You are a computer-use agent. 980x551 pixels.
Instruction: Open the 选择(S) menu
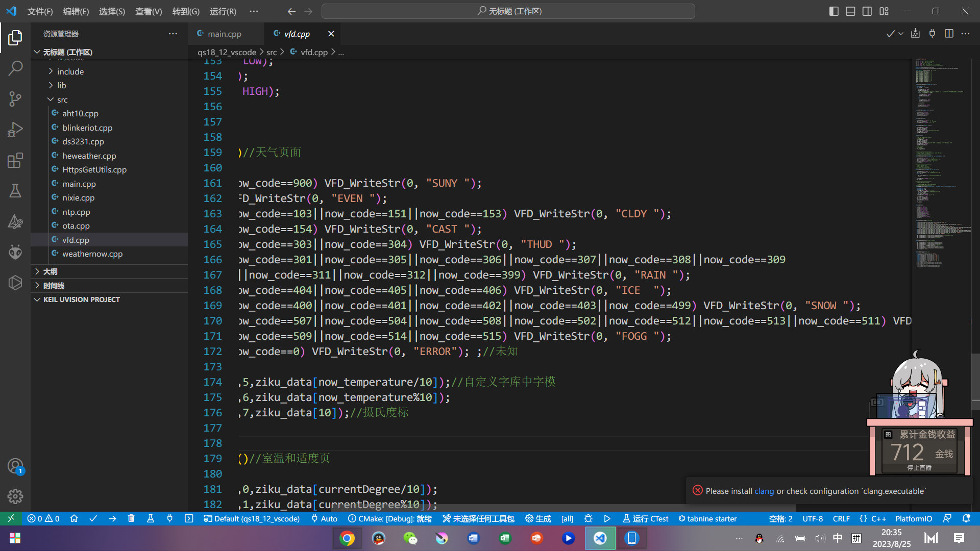tap(112, 11)
